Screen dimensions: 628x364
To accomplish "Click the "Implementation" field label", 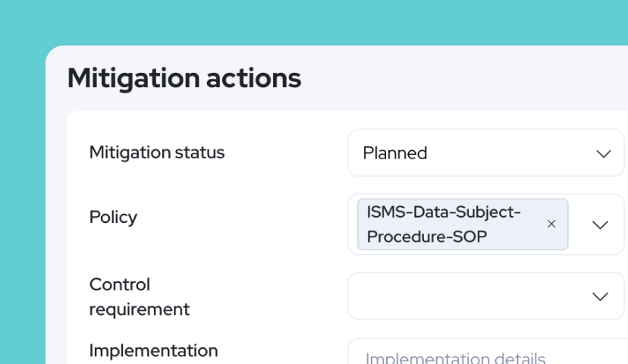I will click(153, 350).
